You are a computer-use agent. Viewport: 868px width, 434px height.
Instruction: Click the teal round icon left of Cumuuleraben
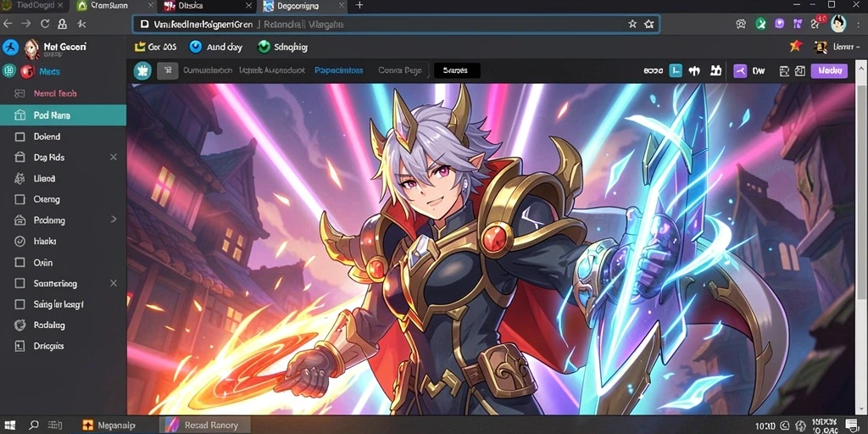click(142, 71)
